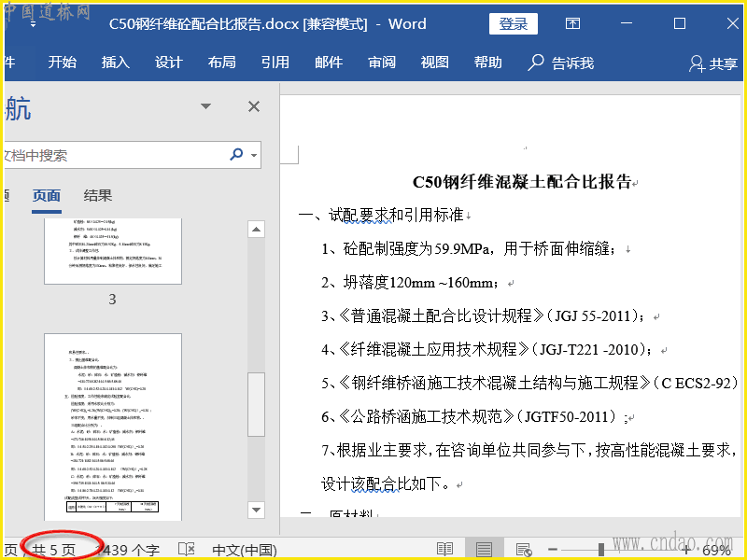
Task: Click the thumbnail scrollbar up arrow
Action: [256, 230]
